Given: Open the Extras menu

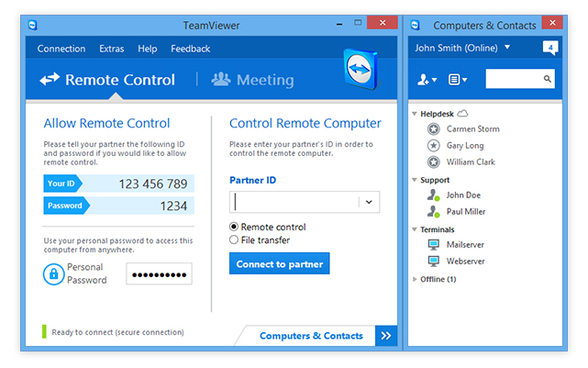Looking at the screenshot, I should tap(111, 49).
